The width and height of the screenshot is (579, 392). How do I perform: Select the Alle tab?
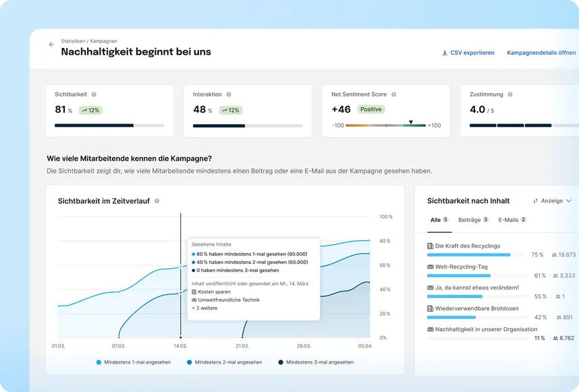[439, 220]
